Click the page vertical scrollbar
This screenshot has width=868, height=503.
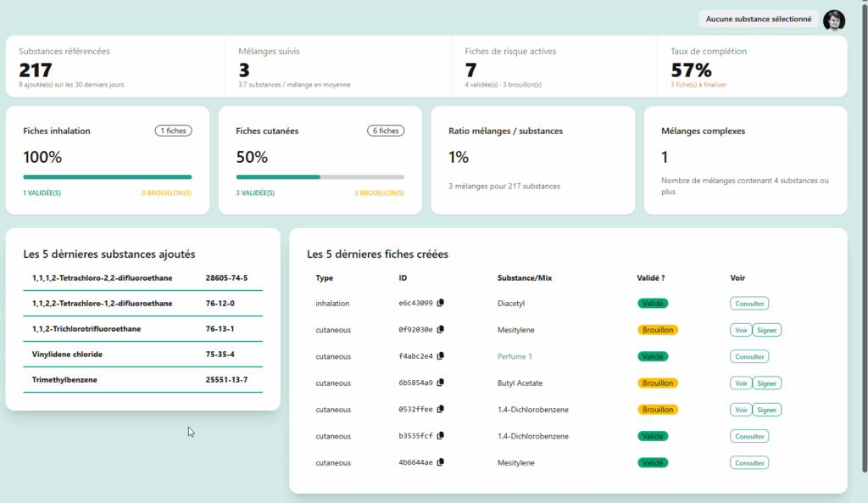click(864, 238)
